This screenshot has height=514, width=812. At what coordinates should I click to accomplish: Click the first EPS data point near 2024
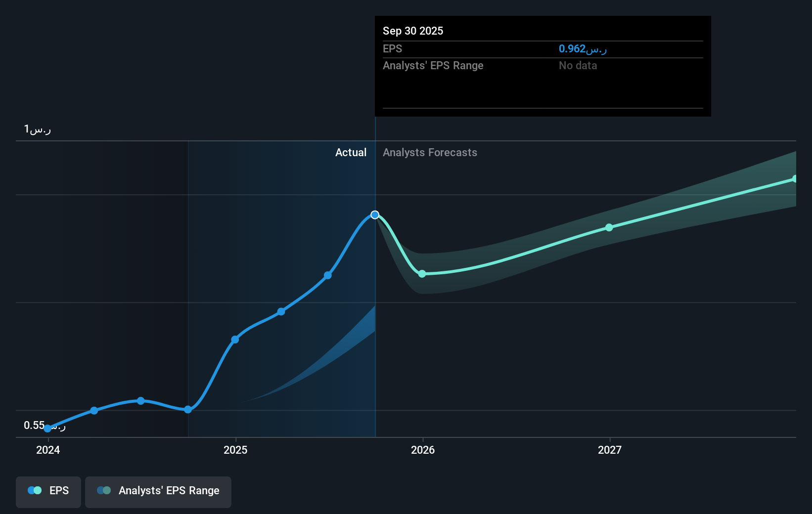coord(47,428)
